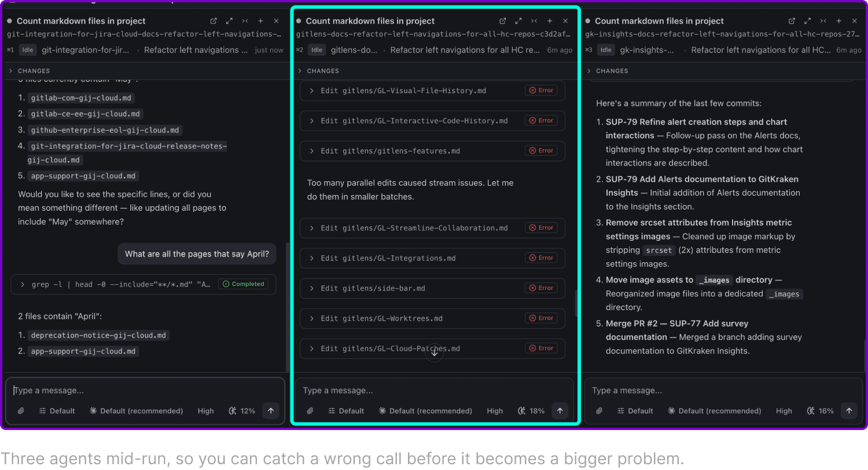The height and width of the screenshot is (470, 868).
Task: Open Default (recommended) model picker, agent #3
Action: tap(715, 411)
